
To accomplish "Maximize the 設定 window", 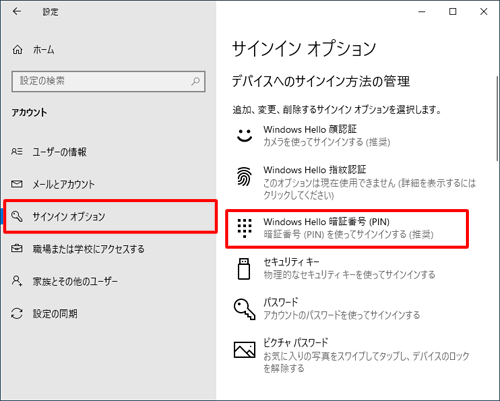I will [453, 12].
